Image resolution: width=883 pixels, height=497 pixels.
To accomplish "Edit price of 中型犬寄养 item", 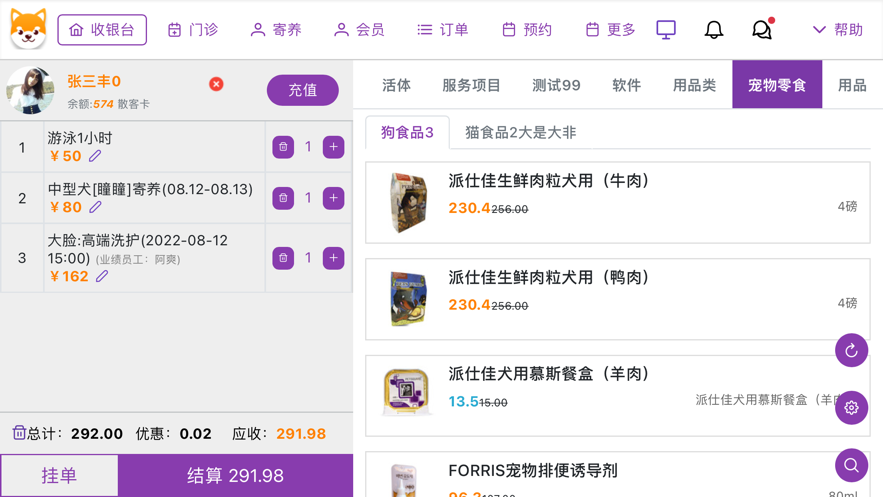I will click(x=96, y=208).
